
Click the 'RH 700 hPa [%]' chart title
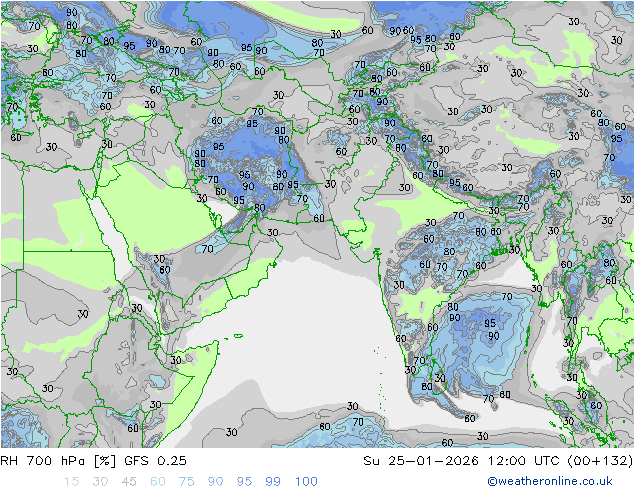[58, 460]
